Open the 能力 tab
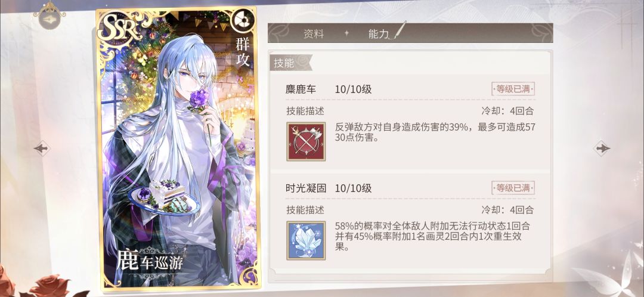644x297 pixels. click(378, 34)
